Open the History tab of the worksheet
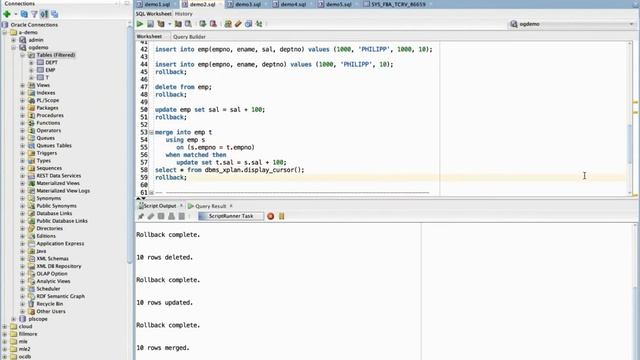The height and width of the screenshot is (360, 640). point(183,14)
